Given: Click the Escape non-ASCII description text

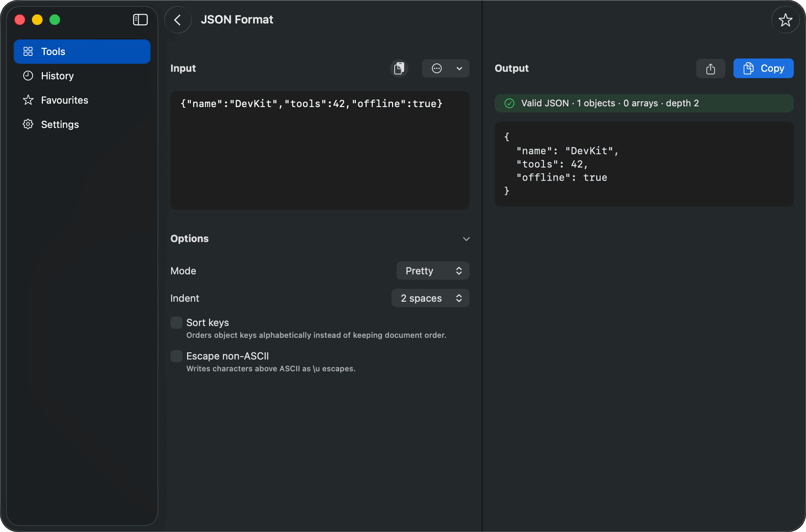Looking at the screenshot, I should click(271, 369).
